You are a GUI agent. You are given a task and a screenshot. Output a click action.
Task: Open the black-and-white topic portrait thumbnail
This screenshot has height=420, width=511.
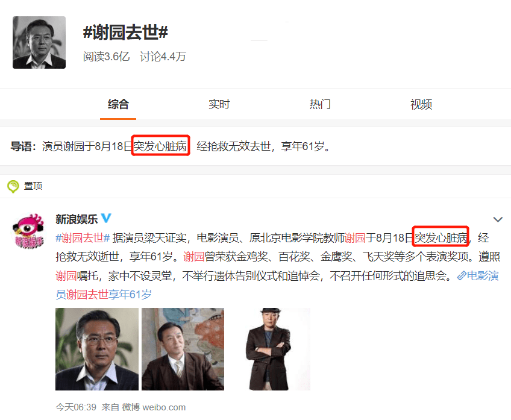(x=39, y=42)
